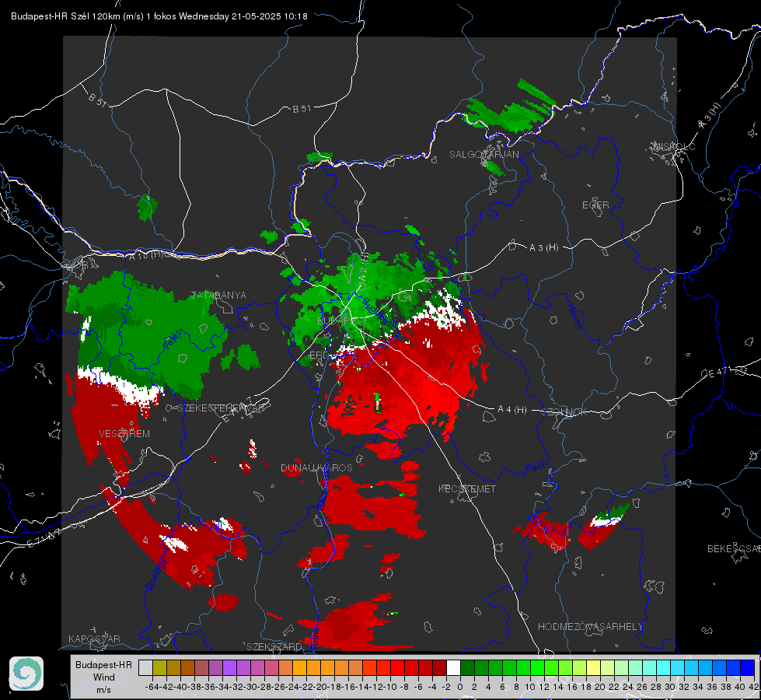Screen dimensions: 761x700
Task: Click the SZEKSZÁRD city label
Action: [274, 646]
